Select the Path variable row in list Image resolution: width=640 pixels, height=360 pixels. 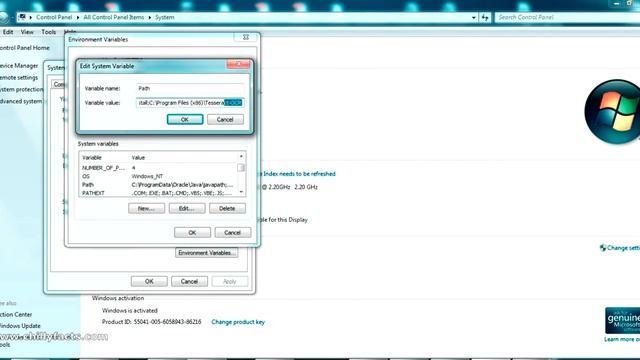(x=158, y=184)
